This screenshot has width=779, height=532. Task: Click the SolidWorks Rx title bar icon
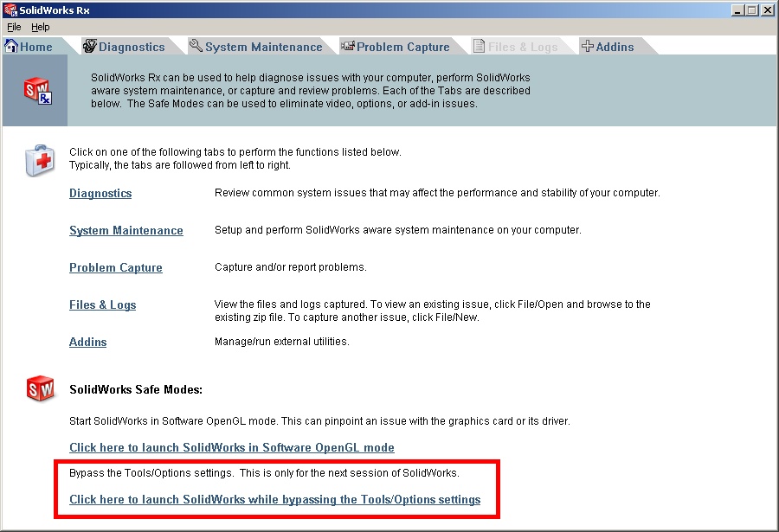point(10,10)
